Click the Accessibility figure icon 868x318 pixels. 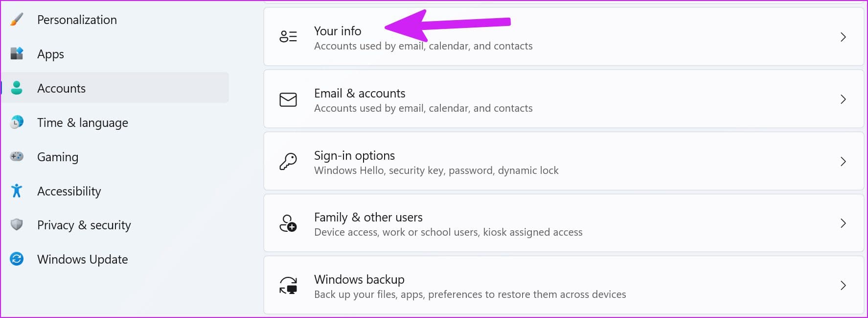coord(17,191)
